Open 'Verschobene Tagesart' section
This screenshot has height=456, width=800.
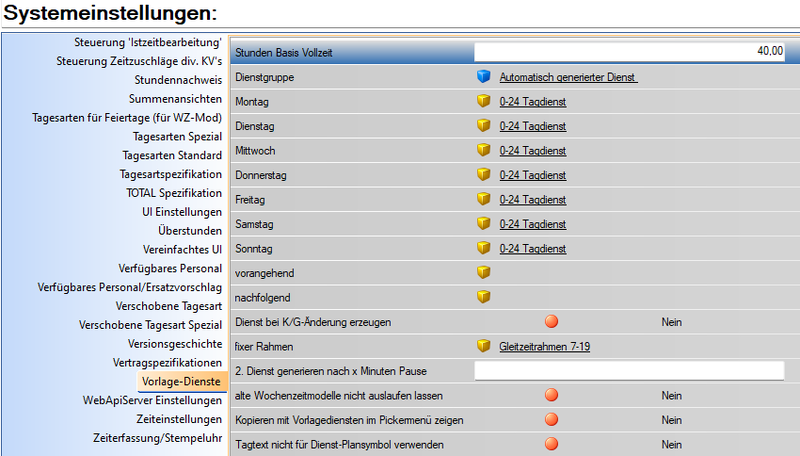tap(168, 307)
